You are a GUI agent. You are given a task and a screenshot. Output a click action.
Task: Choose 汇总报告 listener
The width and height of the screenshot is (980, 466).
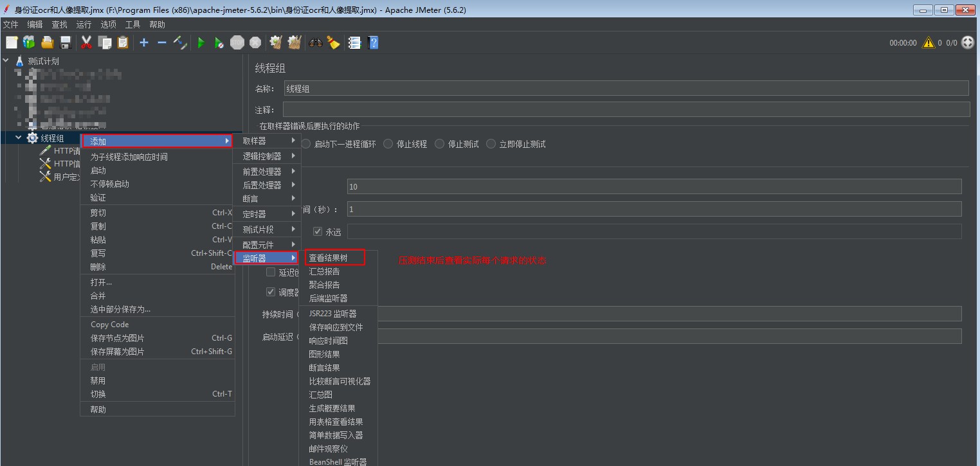tap(338, 271)
